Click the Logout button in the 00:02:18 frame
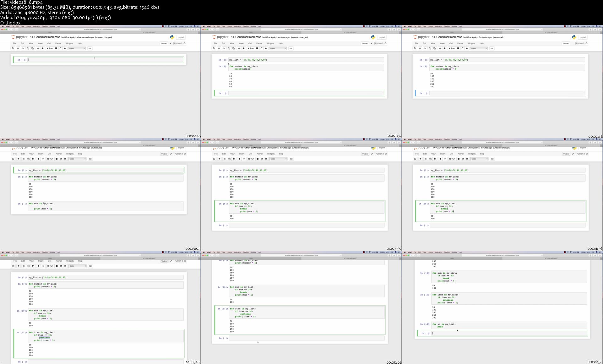 tap(583, 37)
